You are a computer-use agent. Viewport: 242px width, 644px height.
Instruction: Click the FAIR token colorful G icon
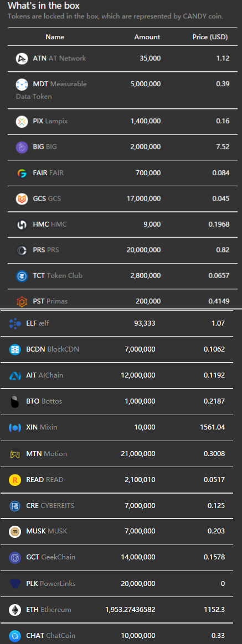coord(22,173)
